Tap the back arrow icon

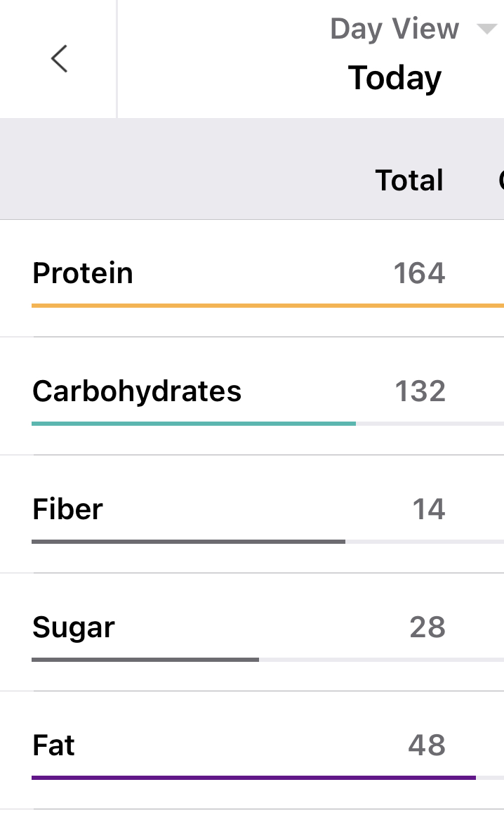[60, 59]
